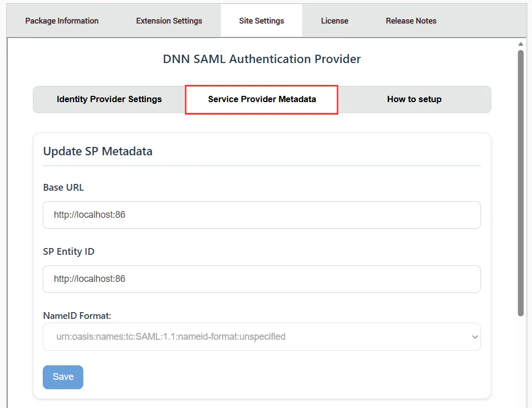532x408 pixels.
Task: Expand the NameID Format dropdown
Action: (262, 337)
